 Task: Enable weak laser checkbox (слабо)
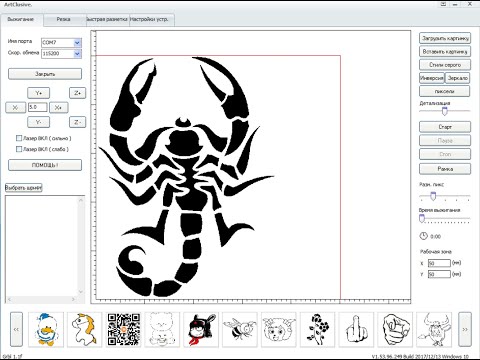pos(19,149)
